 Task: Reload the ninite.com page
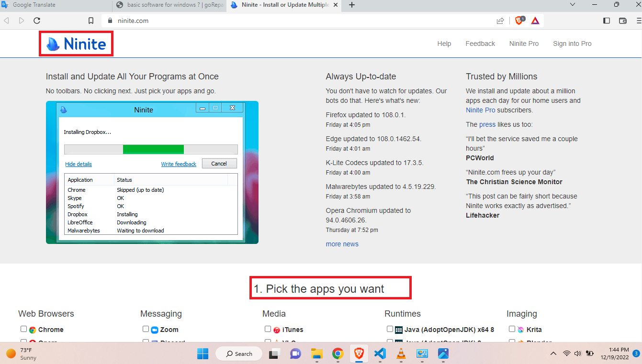click(37, 21)
